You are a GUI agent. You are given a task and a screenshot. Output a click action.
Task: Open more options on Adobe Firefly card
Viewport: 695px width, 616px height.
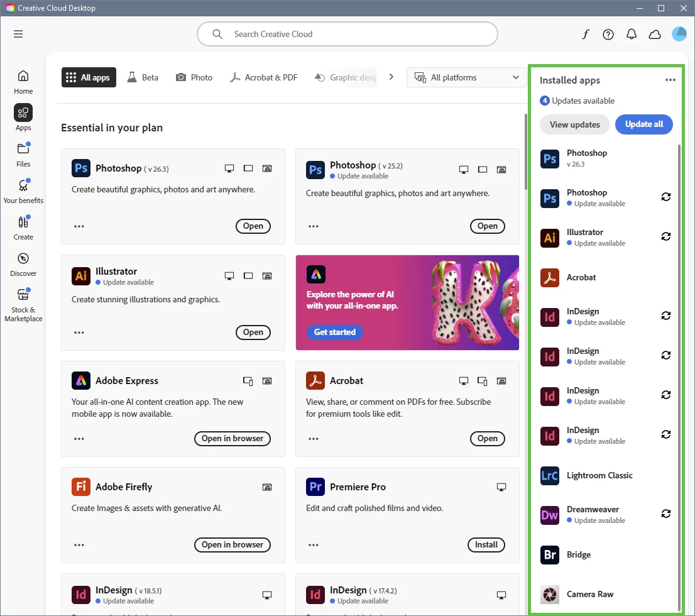click(79, 545)
